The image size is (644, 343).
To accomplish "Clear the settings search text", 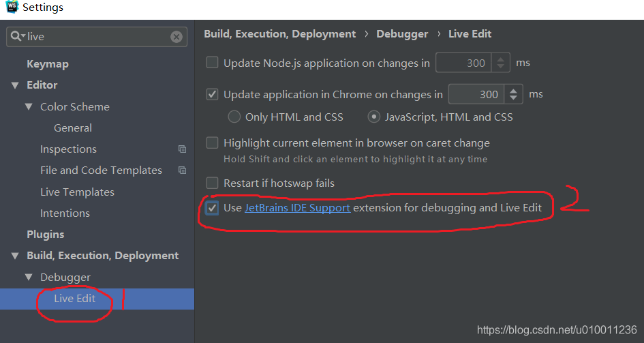I will point(177,37).
